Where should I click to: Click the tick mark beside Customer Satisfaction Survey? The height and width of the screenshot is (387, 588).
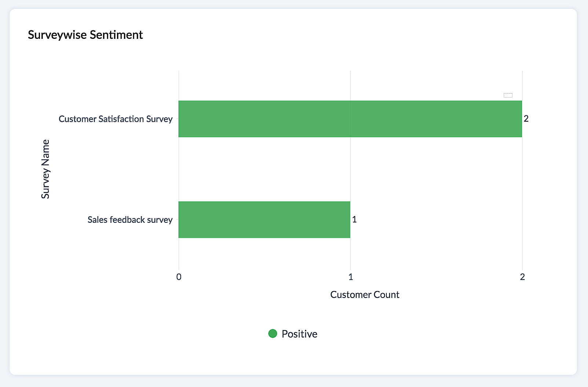177,119
